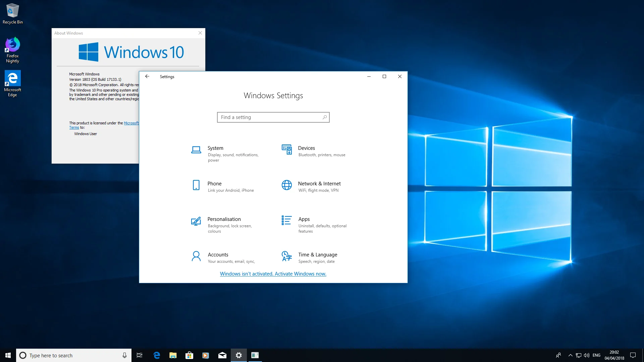644x362 pixels.
Task: Open the Phone settings icon
Action: pyautogui.click(x=196, y=185)
